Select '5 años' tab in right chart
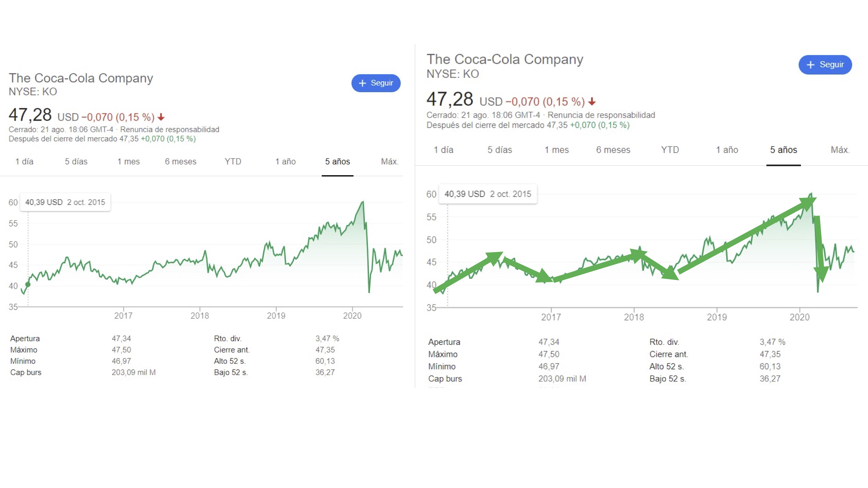Image resolution: width=868 pixels, height=488 pixels. [783, 150]
